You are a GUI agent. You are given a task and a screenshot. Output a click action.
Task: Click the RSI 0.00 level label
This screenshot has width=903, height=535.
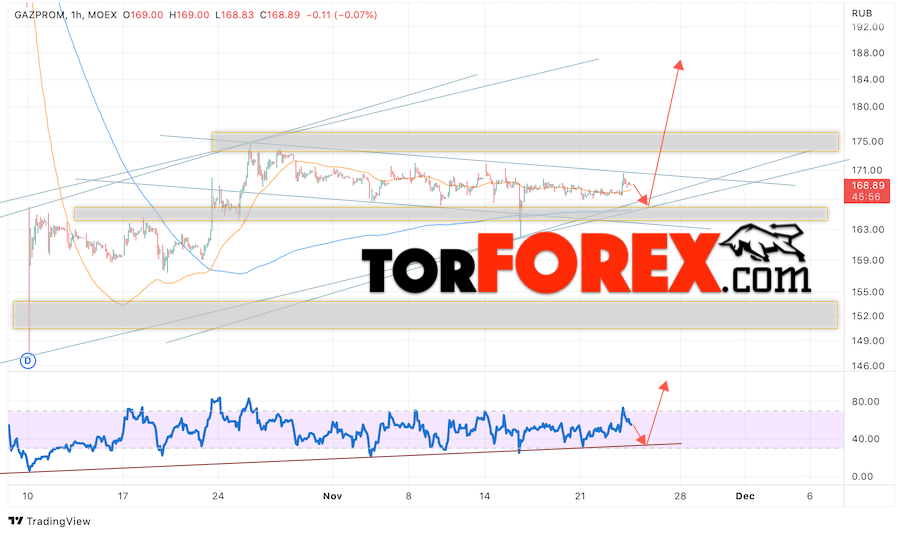coord(862,477)
